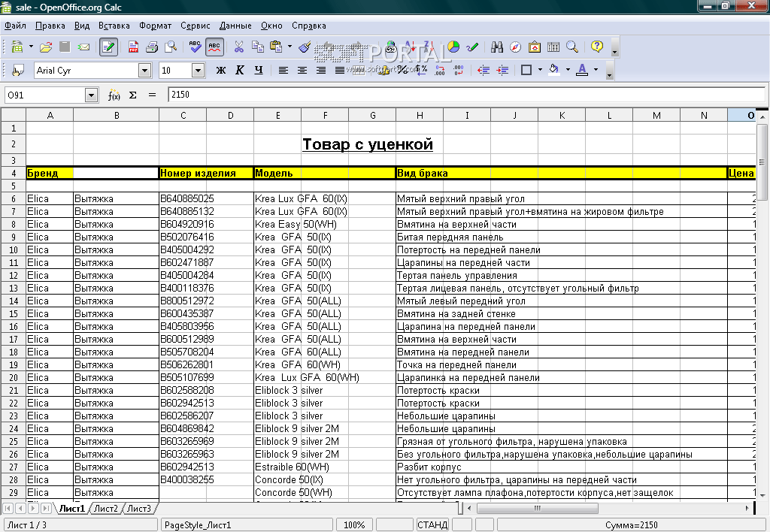The width and height of the screenshot is (770, 532).
Task: Paste from the clipboard
Action: point(276,47)
